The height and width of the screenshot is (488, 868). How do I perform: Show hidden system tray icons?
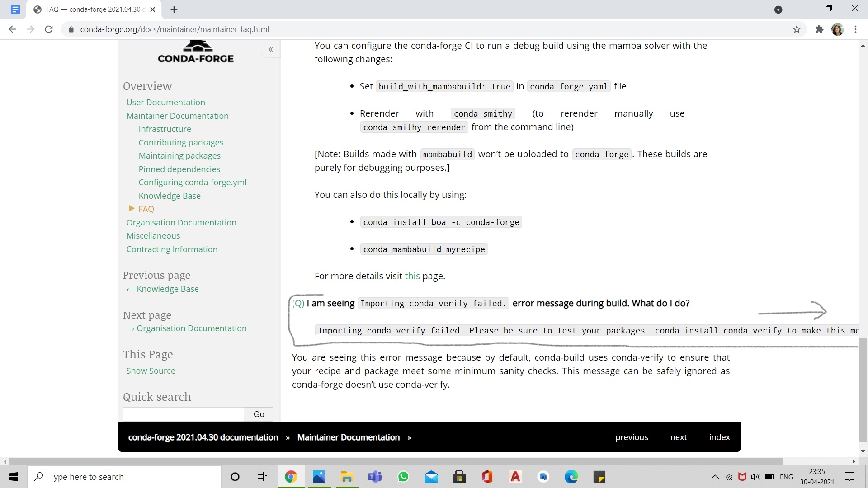point(715,477)
